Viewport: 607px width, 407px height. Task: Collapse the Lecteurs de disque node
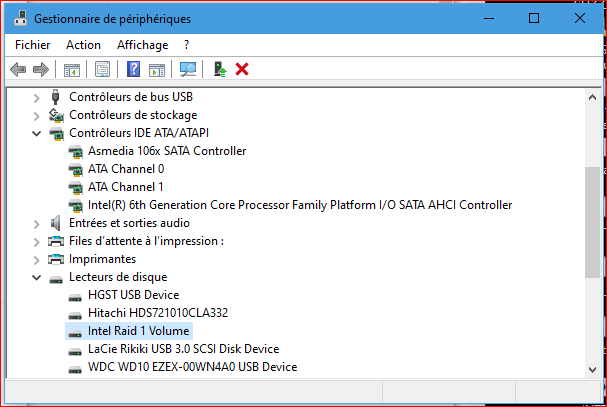(37, 277)
